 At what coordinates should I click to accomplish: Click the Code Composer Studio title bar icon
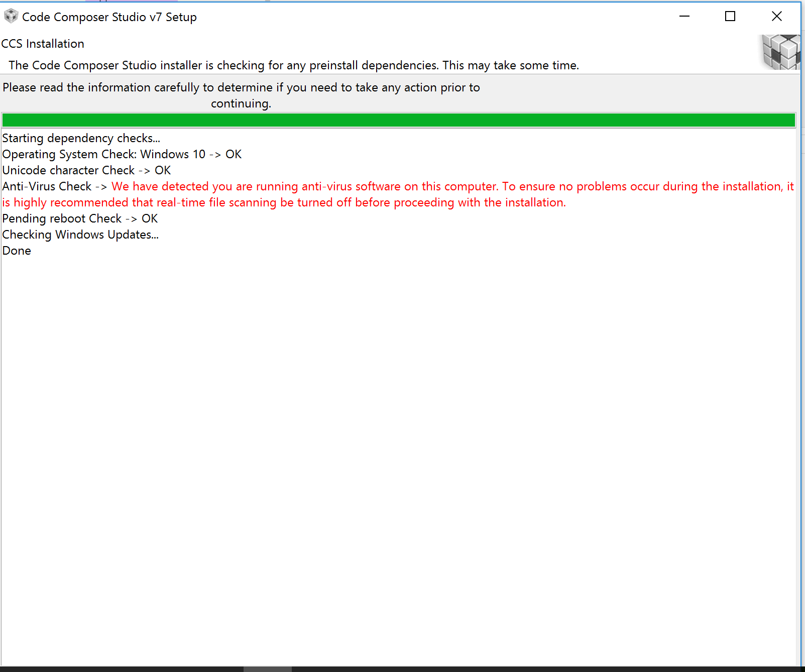pos(11,17)
